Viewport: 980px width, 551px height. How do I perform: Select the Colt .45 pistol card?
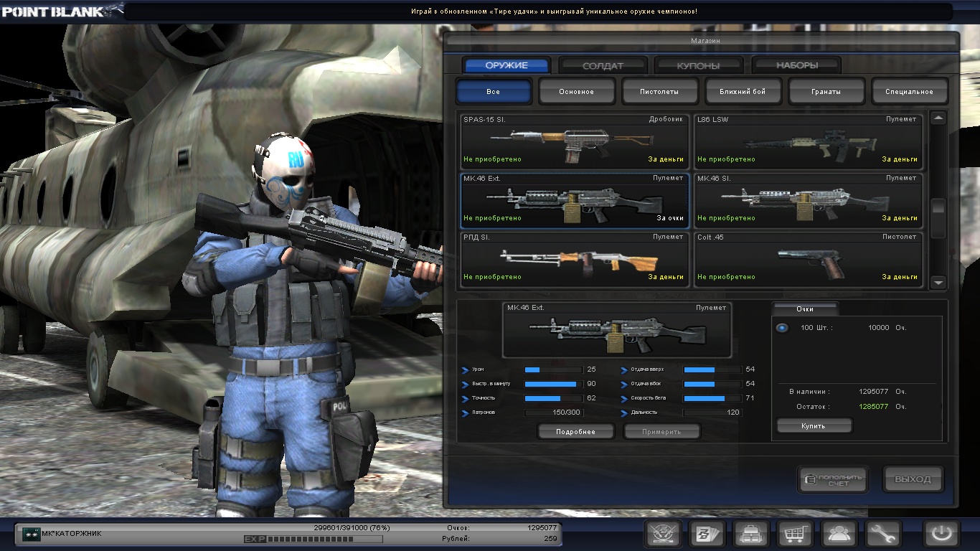tap(809, 259)
